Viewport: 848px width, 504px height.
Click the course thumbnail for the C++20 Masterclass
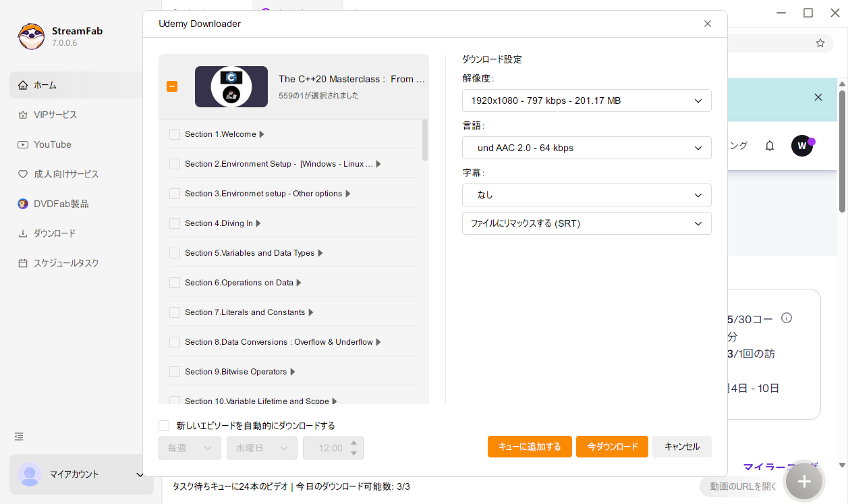231,86
